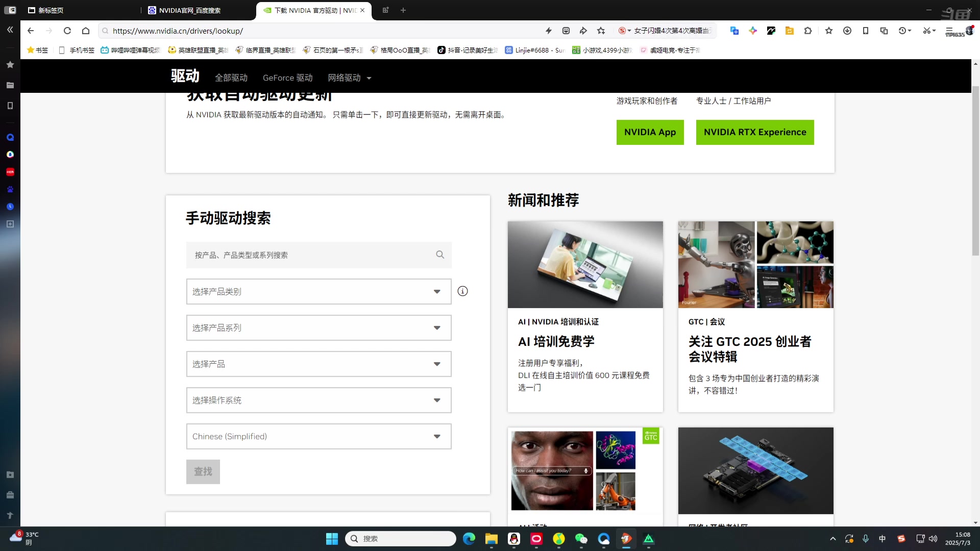The image size is (980, 551).
Task: Click the NVIDIA RTX Experience button
Action: 755,132
